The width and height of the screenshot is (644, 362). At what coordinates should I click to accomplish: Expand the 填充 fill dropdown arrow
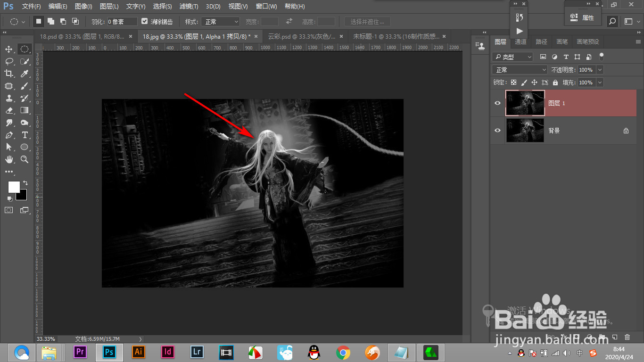coord(600,82)
